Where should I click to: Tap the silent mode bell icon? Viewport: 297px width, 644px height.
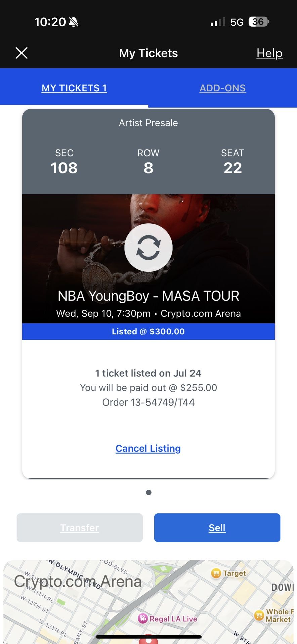click(x=73, y=22)
